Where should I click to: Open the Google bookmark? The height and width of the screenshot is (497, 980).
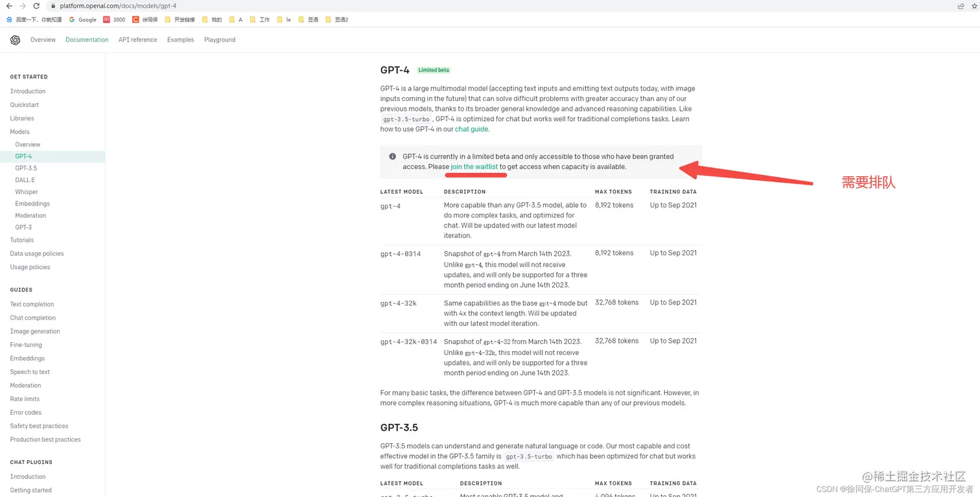82,19
